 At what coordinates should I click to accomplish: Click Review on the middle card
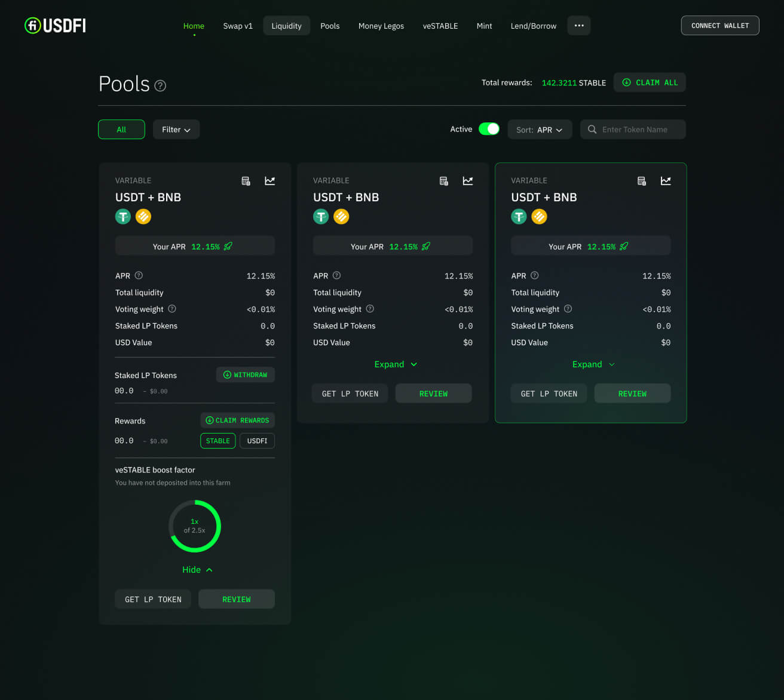click(434, 394)
